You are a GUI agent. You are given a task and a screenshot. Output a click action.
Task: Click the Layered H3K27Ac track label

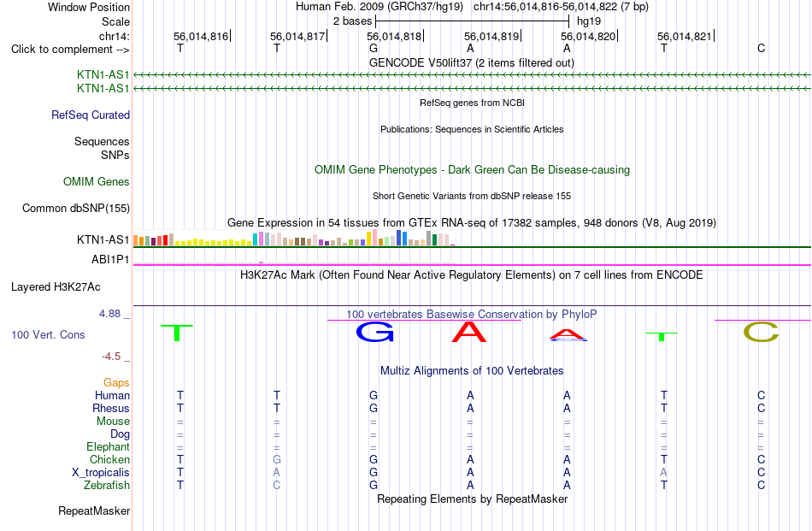[56, 287]
